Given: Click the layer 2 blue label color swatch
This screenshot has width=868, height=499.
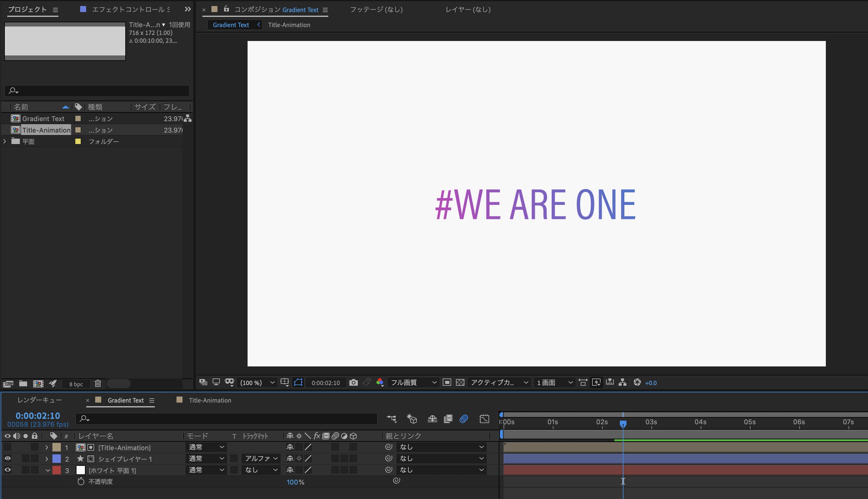Looking at the screenshot, I should click(x=57, y=459).
